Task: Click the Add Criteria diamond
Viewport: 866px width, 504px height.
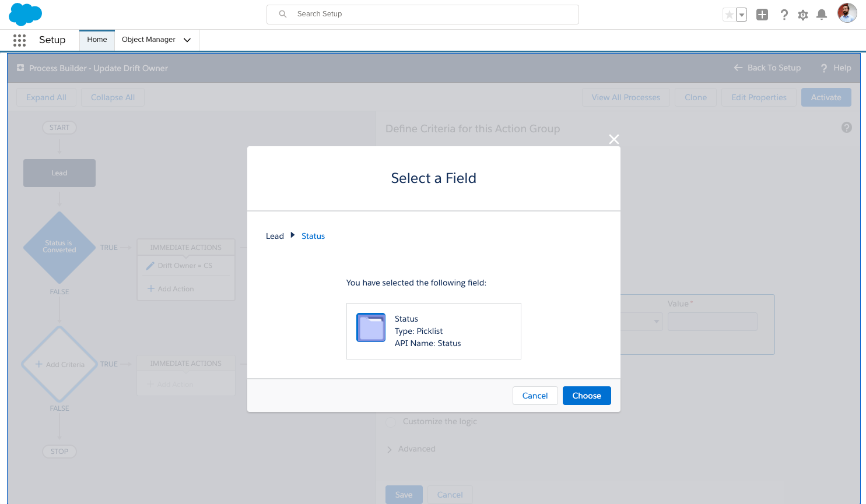Action: [59, 364]
